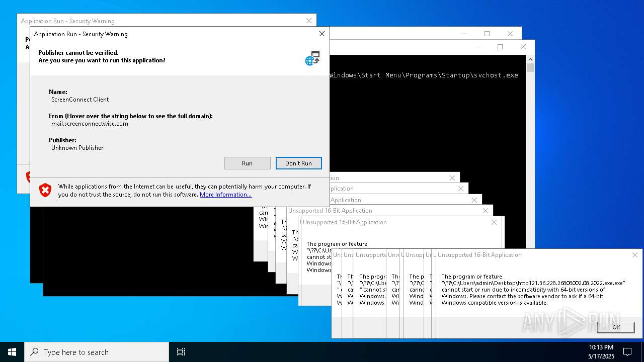The width and height of the screenshot is (644, 362).
Task: Open the notification center icon
Action: click(x=627, y=352)
